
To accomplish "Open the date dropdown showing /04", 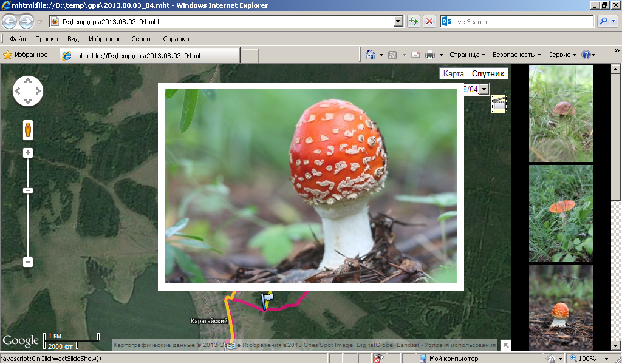I will click(484, 89).
